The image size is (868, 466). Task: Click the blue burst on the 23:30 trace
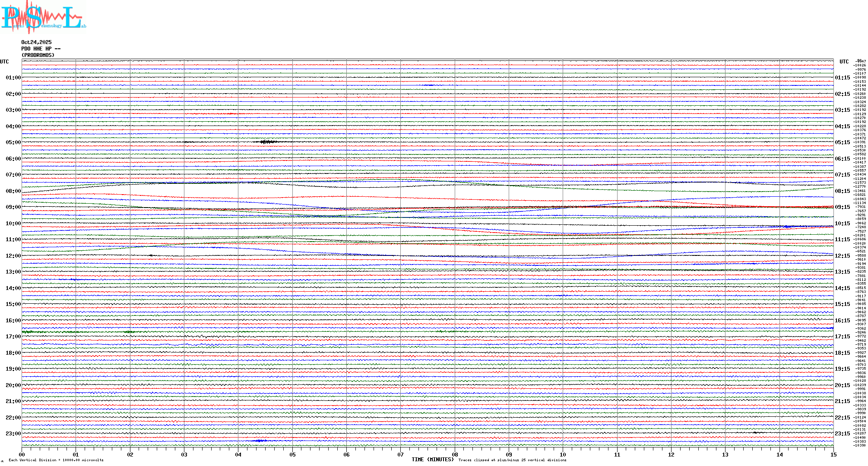coord(260,441)
